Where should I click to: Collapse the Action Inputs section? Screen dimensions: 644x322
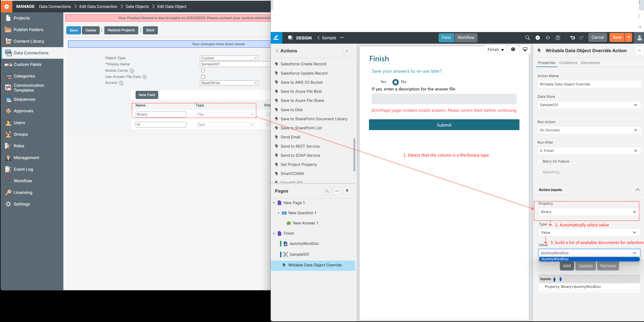coord(637,190)
